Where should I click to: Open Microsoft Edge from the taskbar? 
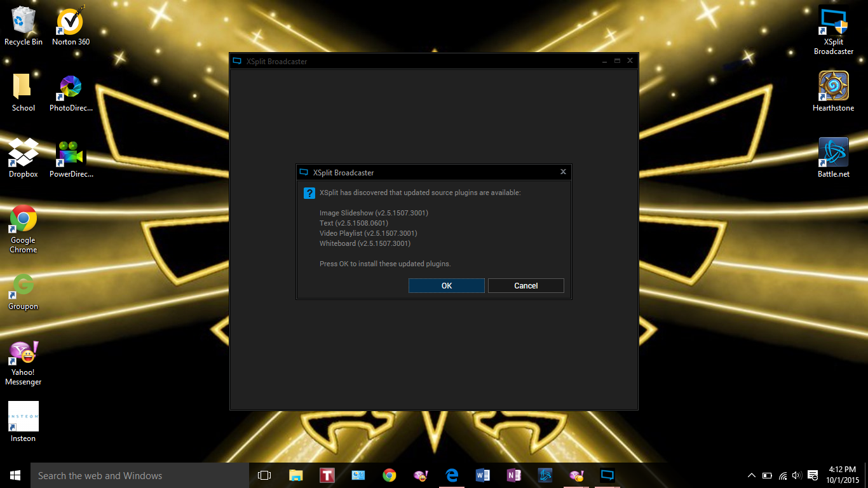pyautogui.click(x=451, y=475)
